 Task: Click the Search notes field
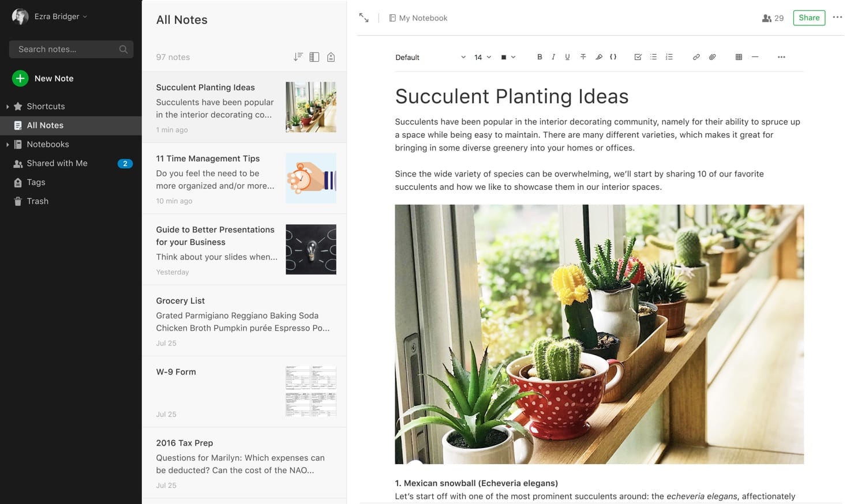point(66,49)
